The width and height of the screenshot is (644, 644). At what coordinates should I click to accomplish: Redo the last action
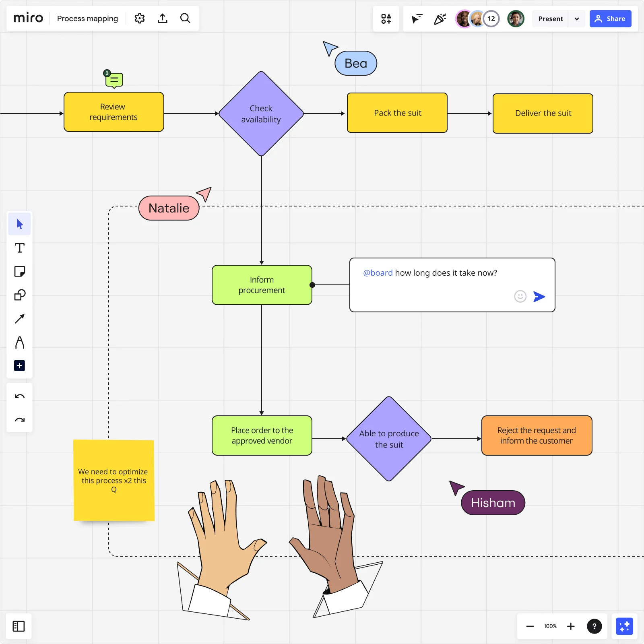tap(20, 420)
